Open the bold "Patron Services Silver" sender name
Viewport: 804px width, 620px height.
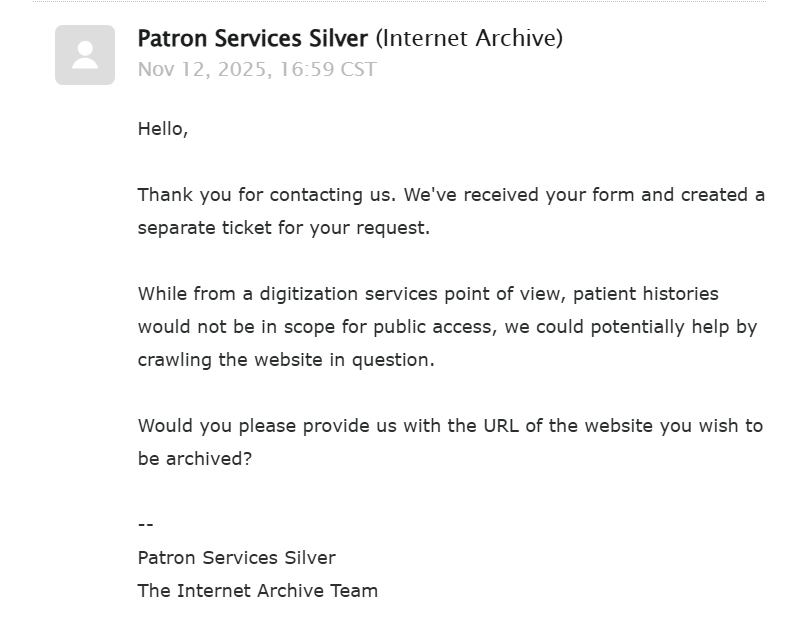click(253, 38)
